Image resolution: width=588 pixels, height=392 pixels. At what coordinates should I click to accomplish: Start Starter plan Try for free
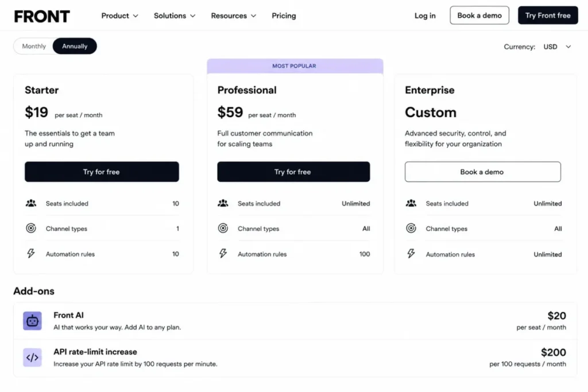[x=102, y=172]
